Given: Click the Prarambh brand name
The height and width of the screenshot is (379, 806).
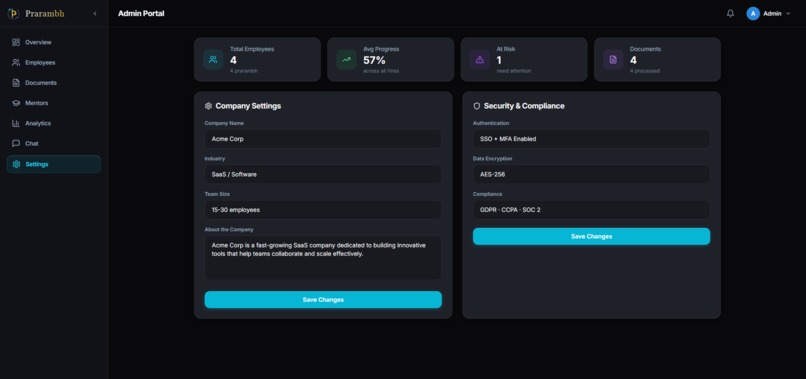Looking at the screenshot, I should click(45, 14).
